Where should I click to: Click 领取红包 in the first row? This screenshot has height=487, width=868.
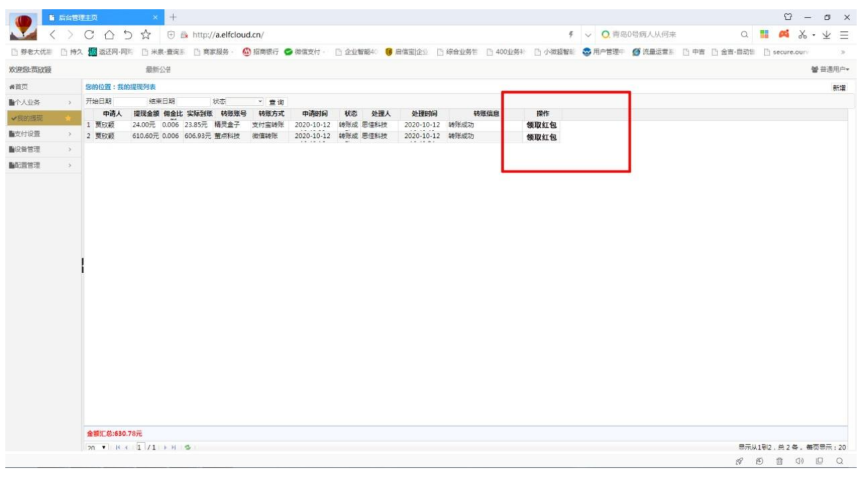[541, 125]
